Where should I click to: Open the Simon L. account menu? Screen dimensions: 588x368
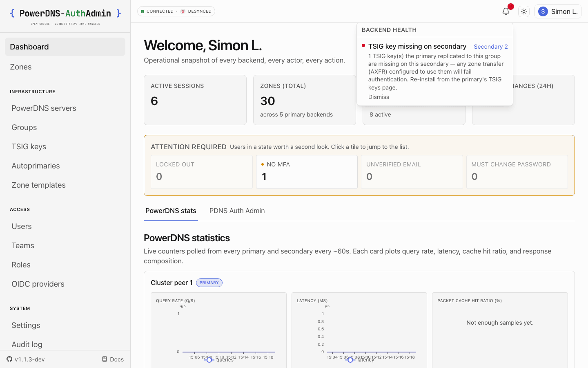[558, 11]
